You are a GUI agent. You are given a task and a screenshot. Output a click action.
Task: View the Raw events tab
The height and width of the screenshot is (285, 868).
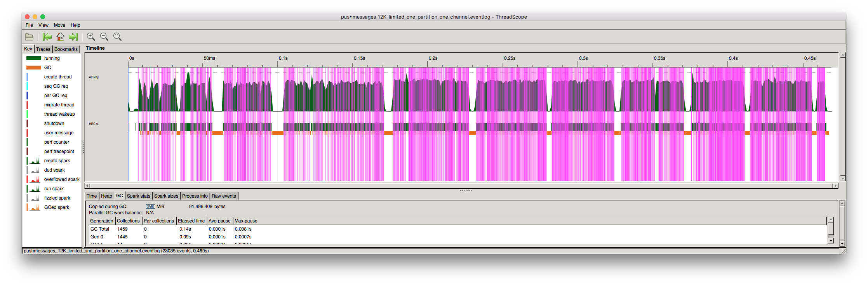pyautogui.click(x=224, y=196)
